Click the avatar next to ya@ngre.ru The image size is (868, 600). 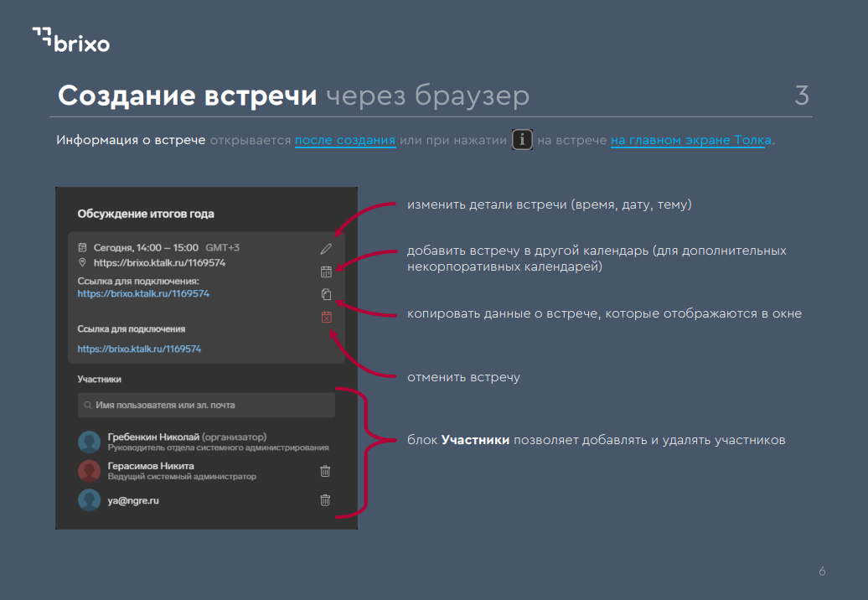click(x=89, y=500)
